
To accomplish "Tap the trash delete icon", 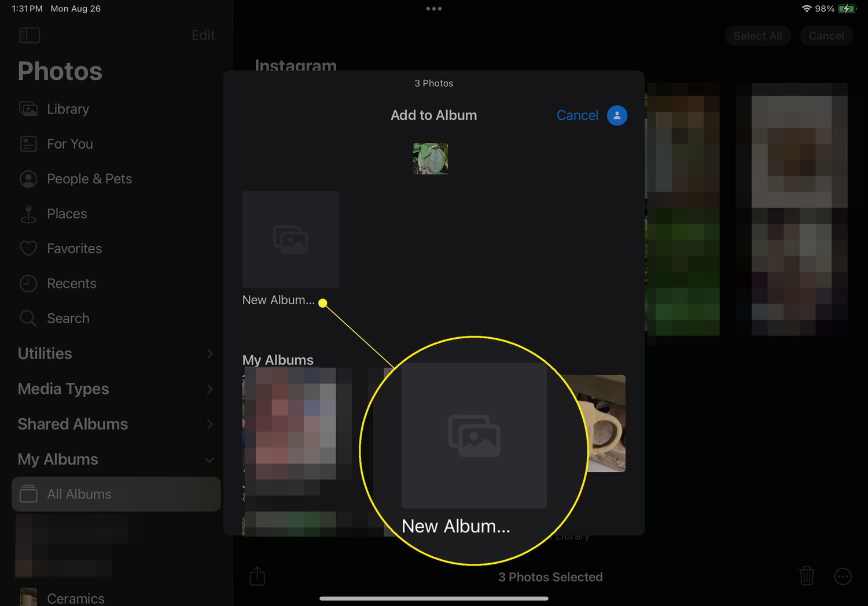I will [807, 576].
